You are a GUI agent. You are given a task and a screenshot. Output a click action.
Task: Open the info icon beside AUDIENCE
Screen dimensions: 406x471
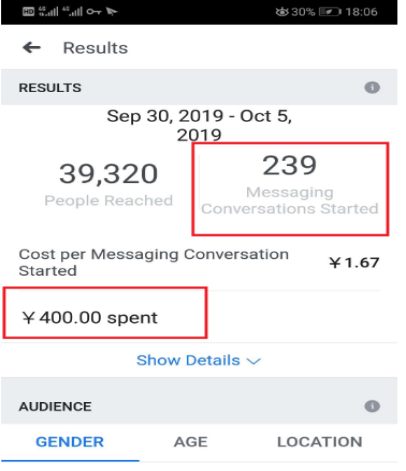(x=372, y=406)
